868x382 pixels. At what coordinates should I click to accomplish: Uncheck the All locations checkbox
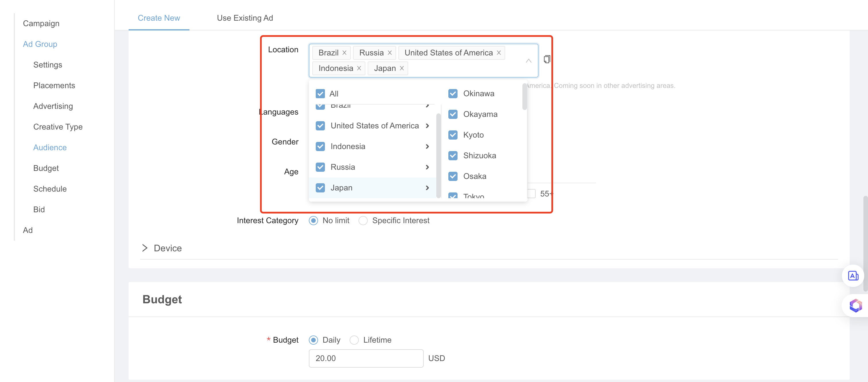coord(320,94)
